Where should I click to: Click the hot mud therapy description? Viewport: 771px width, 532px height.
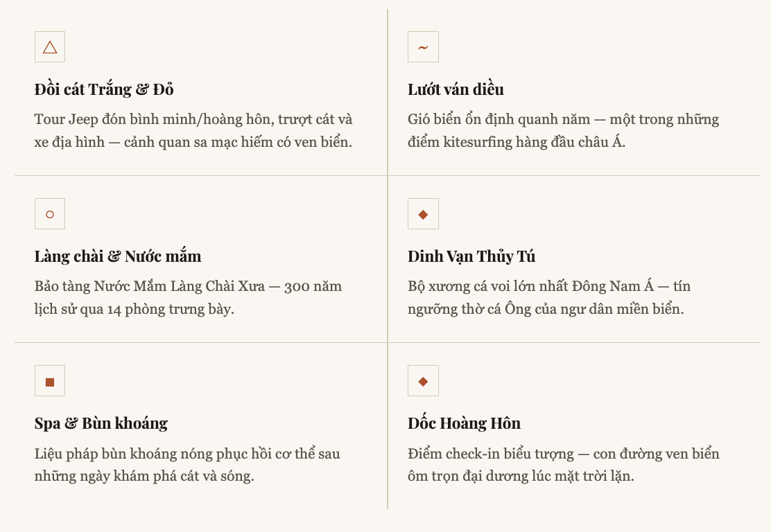pos(187,465)
